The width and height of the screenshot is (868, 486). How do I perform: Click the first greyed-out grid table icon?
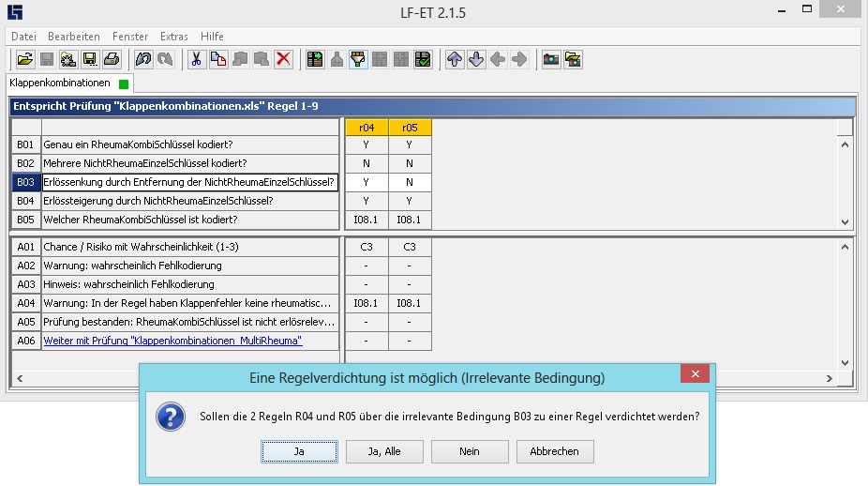click(x=380, y=59)
